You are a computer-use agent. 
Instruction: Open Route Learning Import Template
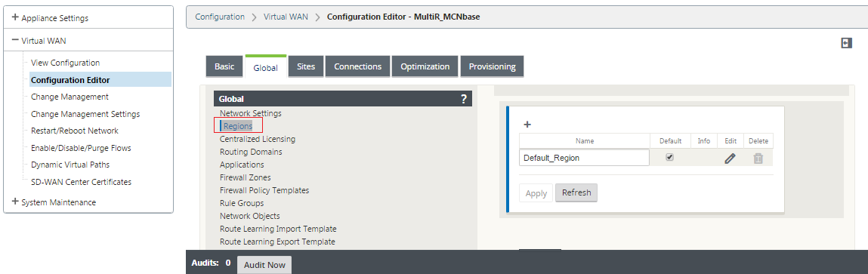pyautogui.click(x=278, y=229)
